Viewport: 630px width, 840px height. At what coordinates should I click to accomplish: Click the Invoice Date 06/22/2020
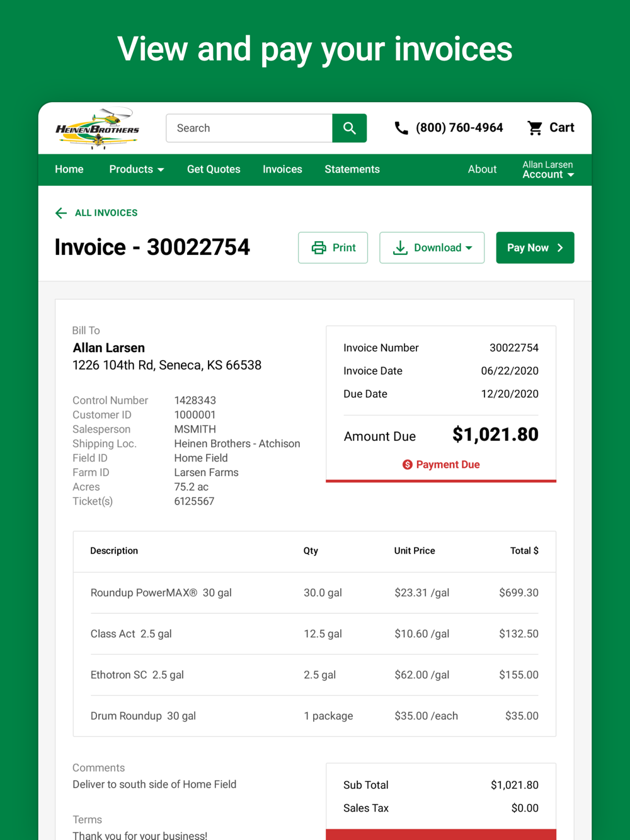510,371
